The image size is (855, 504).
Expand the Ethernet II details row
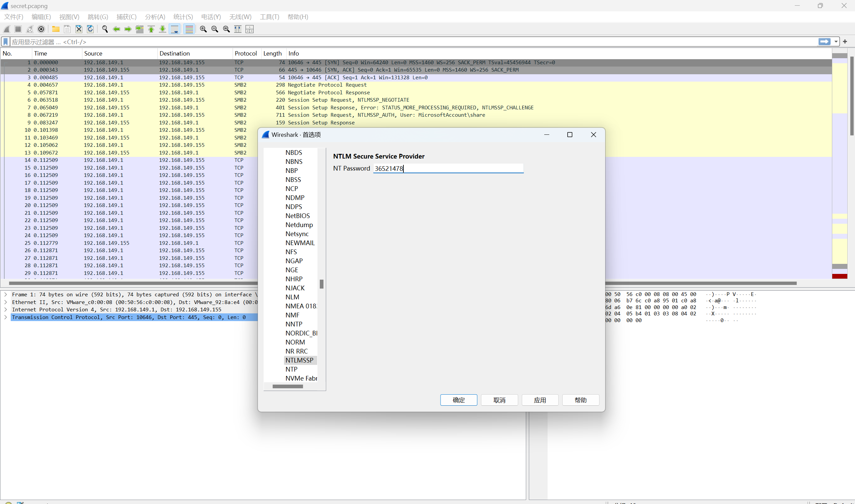5,302
